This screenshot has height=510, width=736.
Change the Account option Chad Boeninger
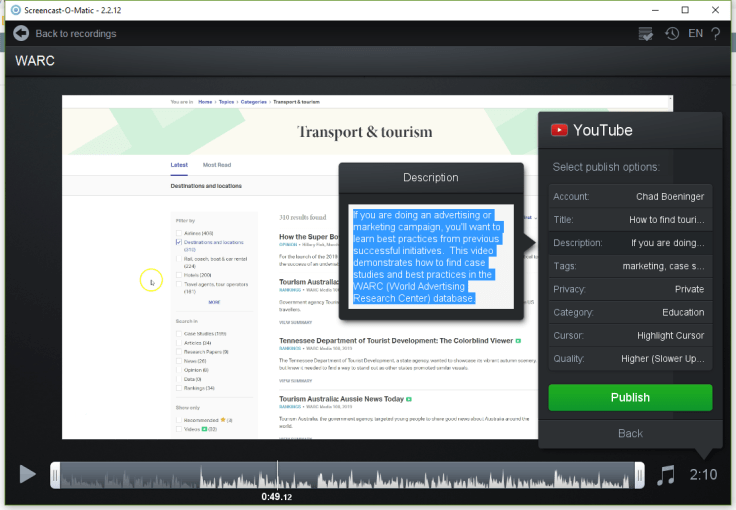[x=630, y=197]
